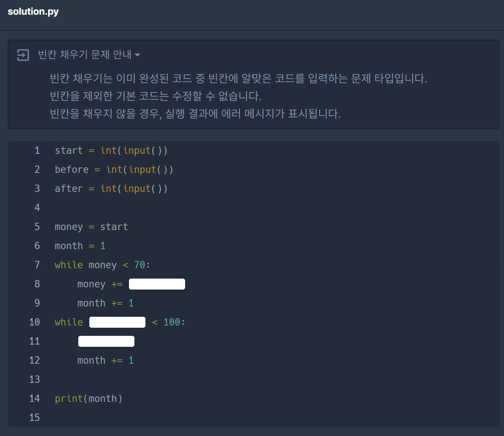Viewport: 504px width, 436px height.
Task: Click month = 1 on line 6
Action: pos(80,246)
